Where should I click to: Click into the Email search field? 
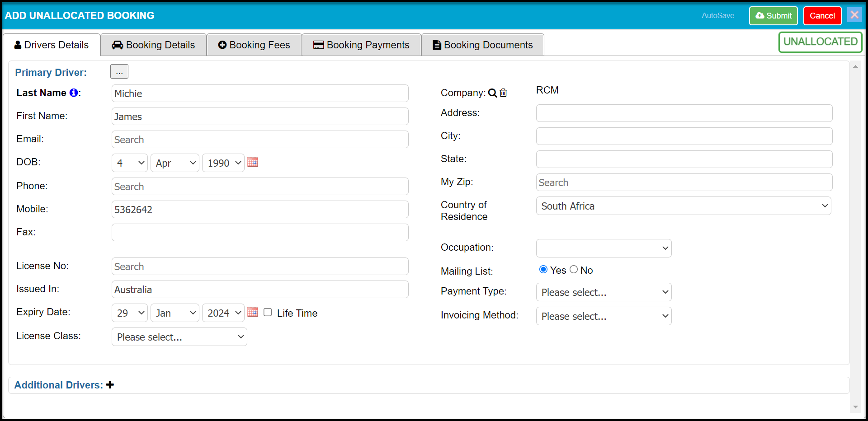click(x=260, y=140)
